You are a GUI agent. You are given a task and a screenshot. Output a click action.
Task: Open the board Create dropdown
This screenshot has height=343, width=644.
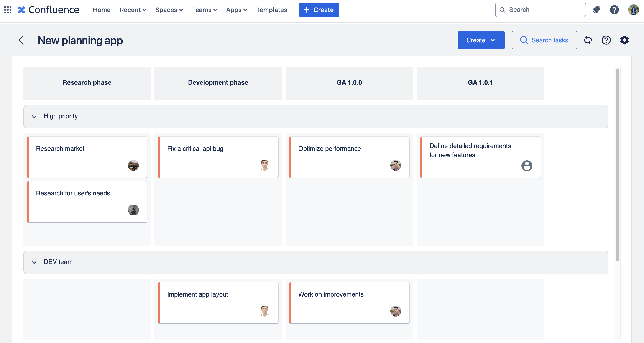(x=481, y=40)
